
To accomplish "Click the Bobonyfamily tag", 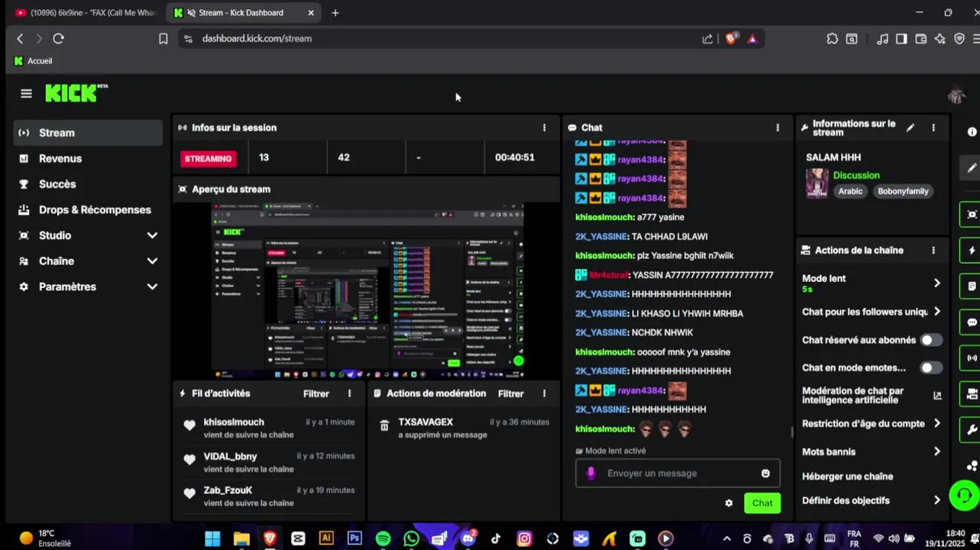I will pyautogui.click(x=903, y=191).
